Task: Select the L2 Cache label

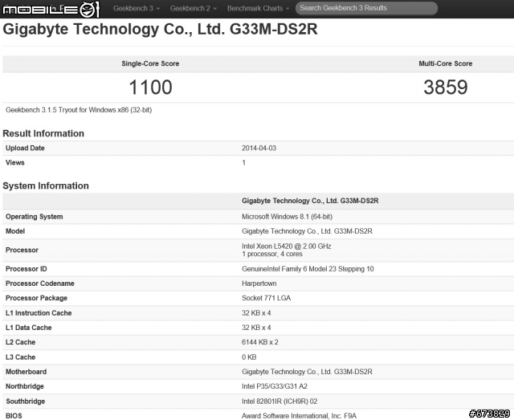Action: coord(20,342)
